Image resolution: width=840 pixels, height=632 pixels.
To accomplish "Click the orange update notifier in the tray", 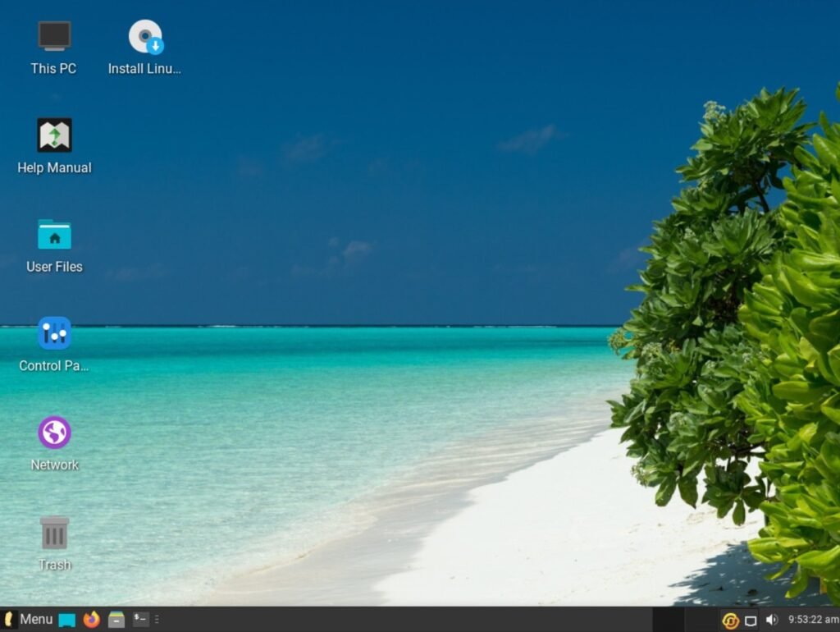I will [x=731, y=621].
